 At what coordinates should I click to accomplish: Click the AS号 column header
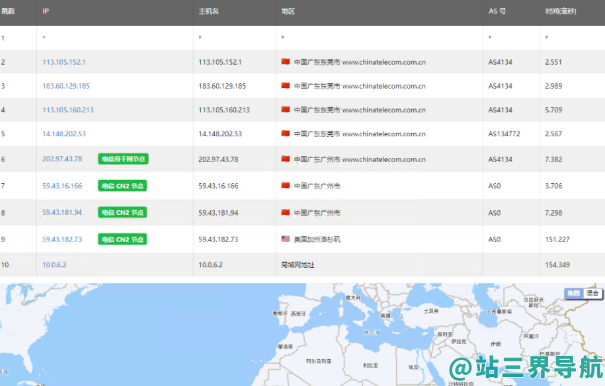pyautogui.click(x=497, y=11)
